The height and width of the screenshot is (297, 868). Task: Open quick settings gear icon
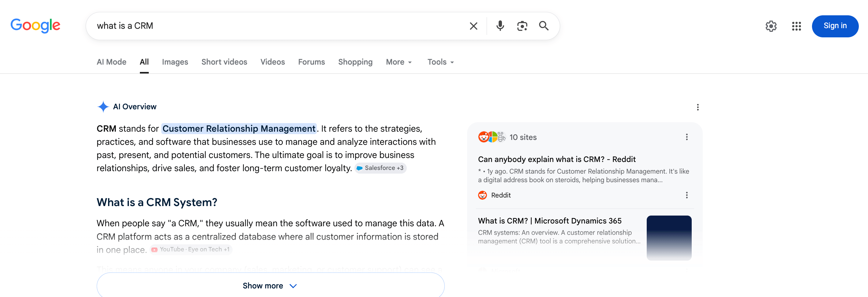tap(771, 26)
